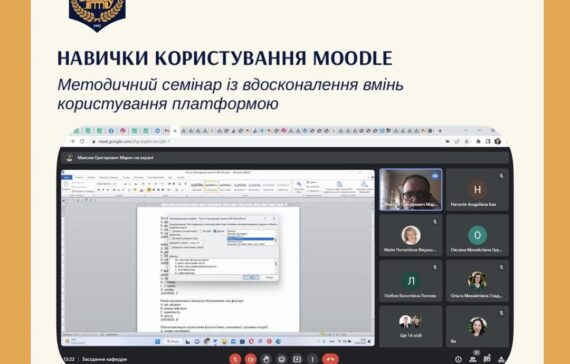Open the chat and activities icon
The image size is (570, 364).
[487, 359]
